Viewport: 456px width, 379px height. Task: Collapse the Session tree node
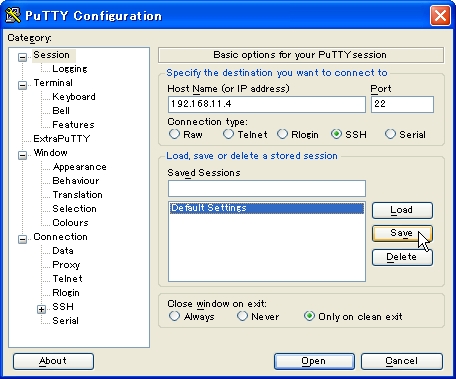coord(22,57)
